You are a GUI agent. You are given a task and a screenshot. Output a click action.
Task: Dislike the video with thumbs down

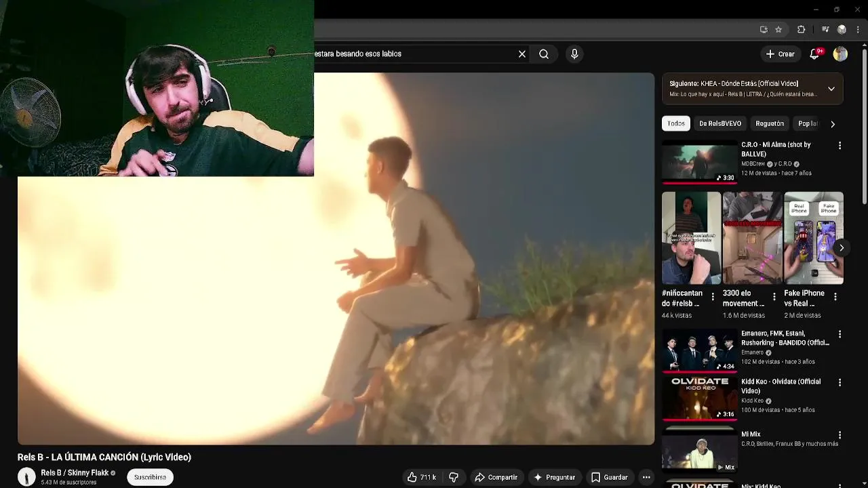click(454, 477)
